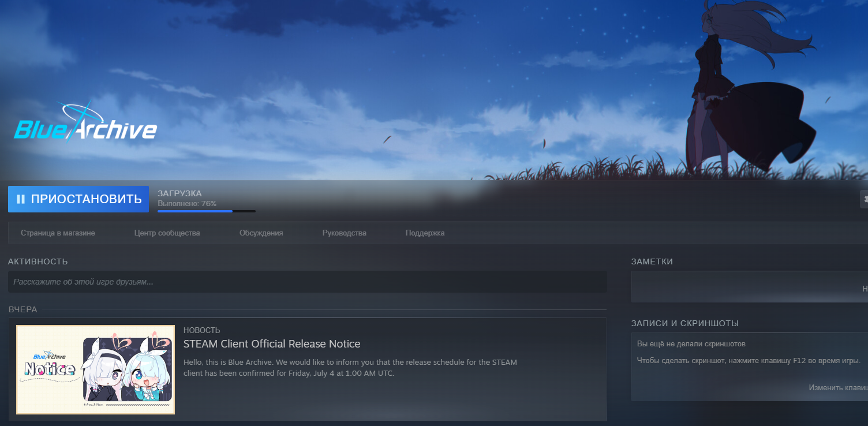Open STEAM Client Official Release Notice
Viewport: 868px width, 426px height.
(272, 344)
